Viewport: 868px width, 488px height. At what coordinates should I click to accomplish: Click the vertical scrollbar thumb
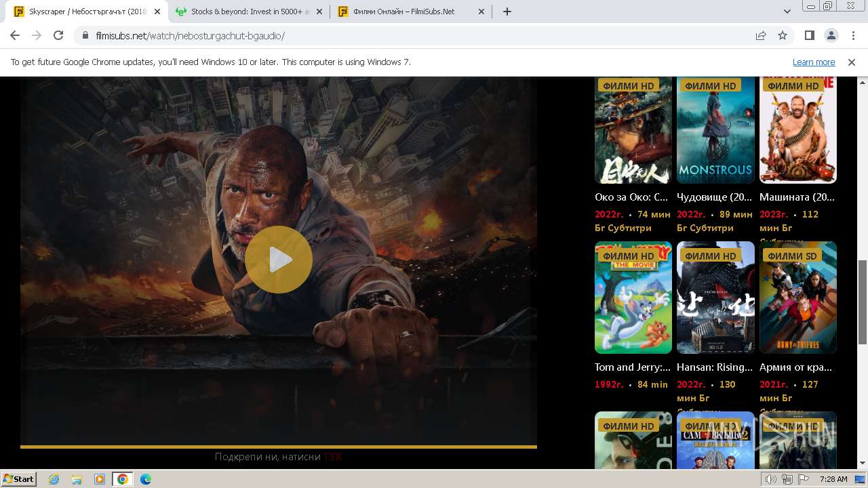tap(863, 302)
